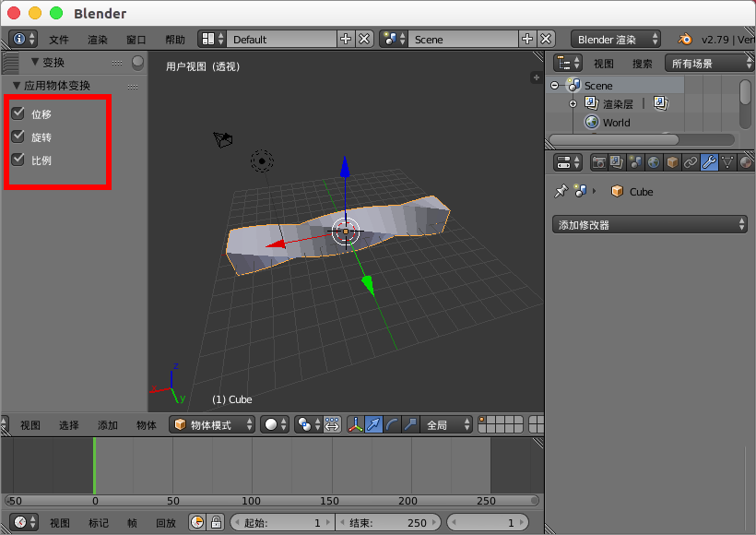
Task: Add a new screen layout with the plus button
Action: [345, 39]
